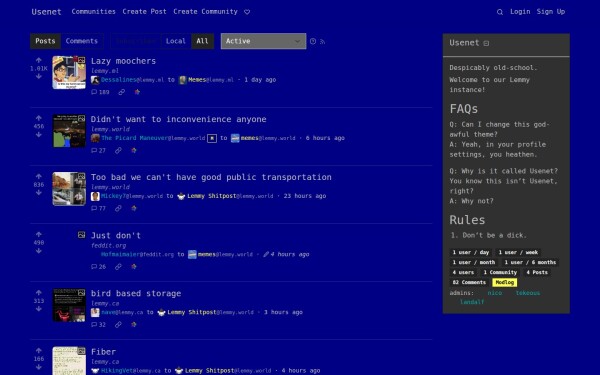Open Lazy moochers post thumbnail
Viewport: 600px width, 375px height.
pos(69,73)
